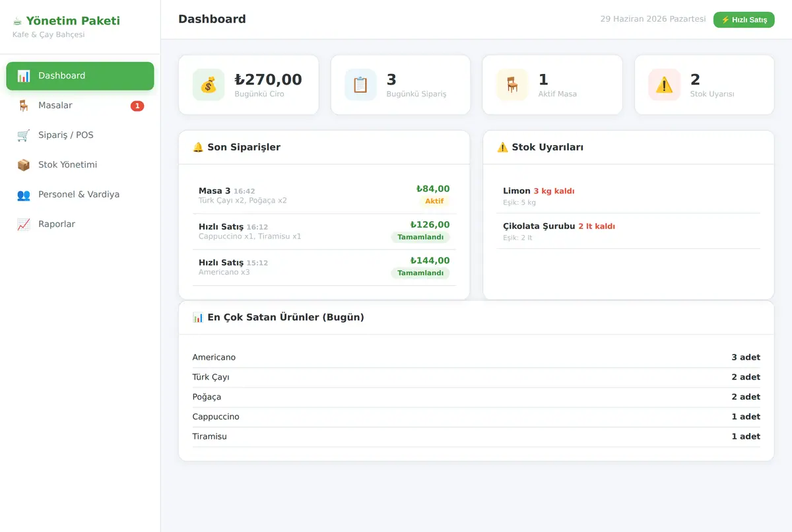Image resolution: width=792 pixels, height=532 pixels.
Task: Click the Masalar chair icon in sidebar
Action: 24,106
